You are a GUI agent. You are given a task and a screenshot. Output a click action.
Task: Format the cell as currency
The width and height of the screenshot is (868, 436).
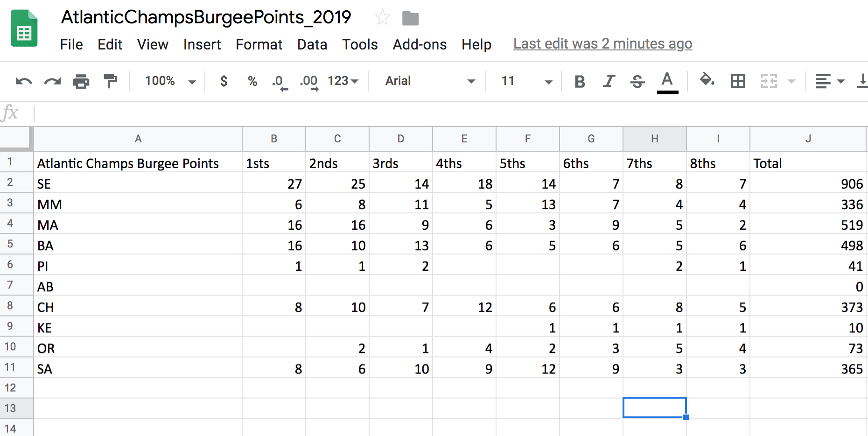point(224,81)
